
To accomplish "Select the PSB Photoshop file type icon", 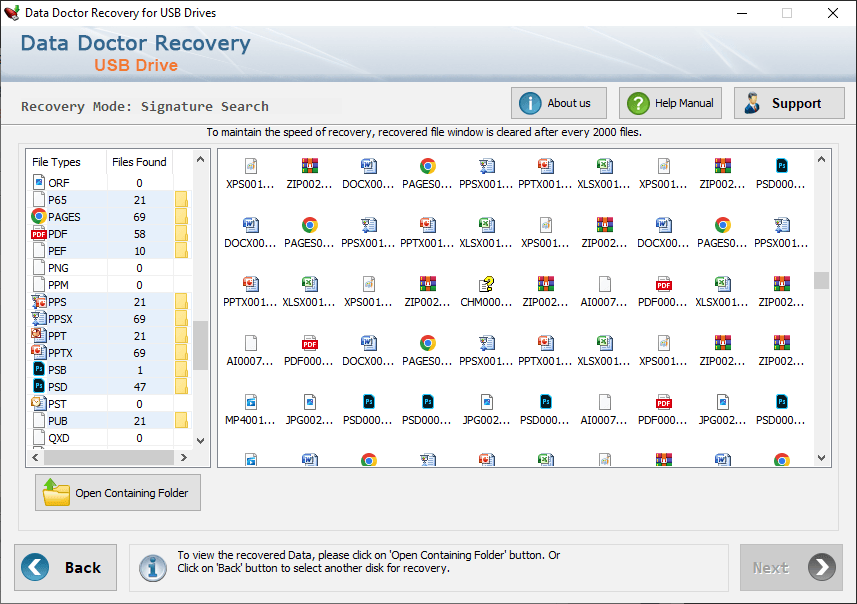I will (39, 370).
